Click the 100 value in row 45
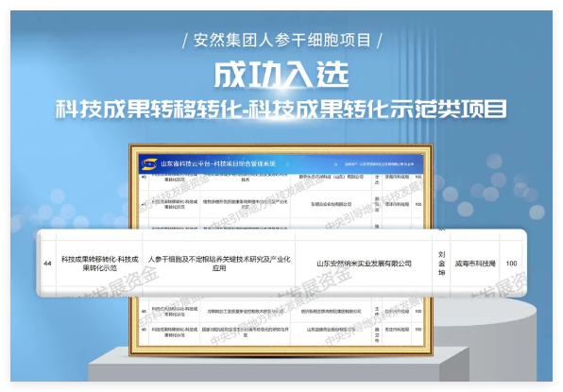Viewport: 563px width, 392px height. point(418,311)
